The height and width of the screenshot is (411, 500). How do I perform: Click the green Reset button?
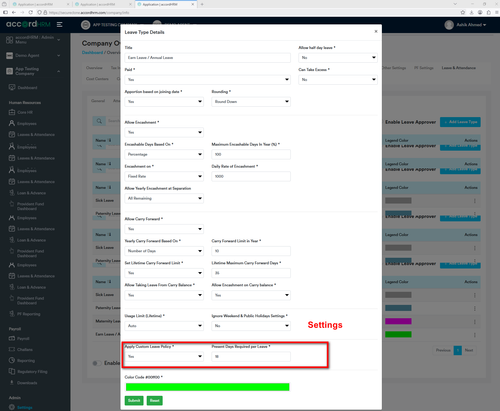point(155,400)
